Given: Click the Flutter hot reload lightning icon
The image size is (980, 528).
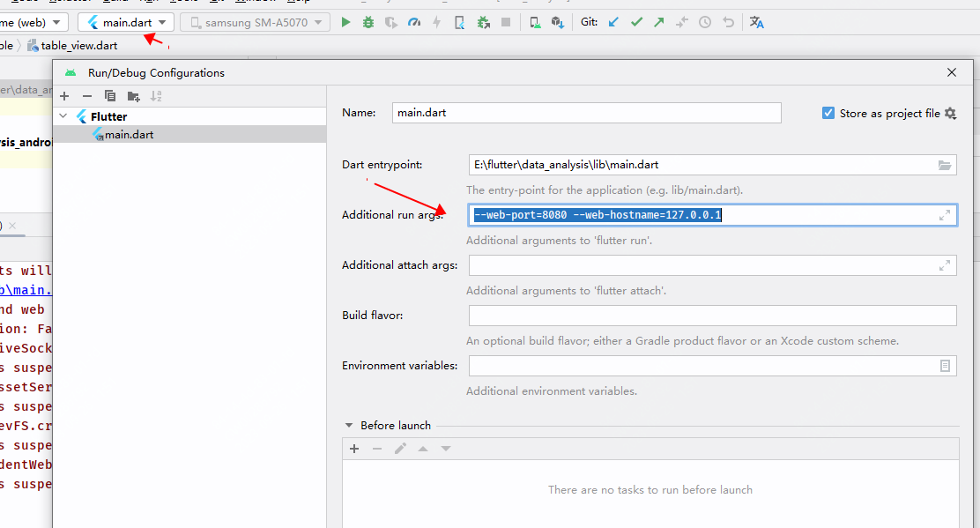Looking at the screenshot, I should [x=437, y=23].
